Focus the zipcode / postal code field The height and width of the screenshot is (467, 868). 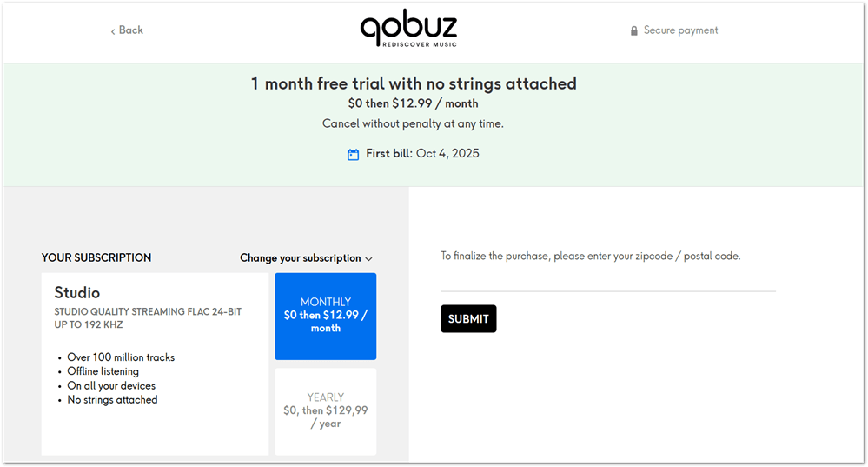tap(607, 280)
